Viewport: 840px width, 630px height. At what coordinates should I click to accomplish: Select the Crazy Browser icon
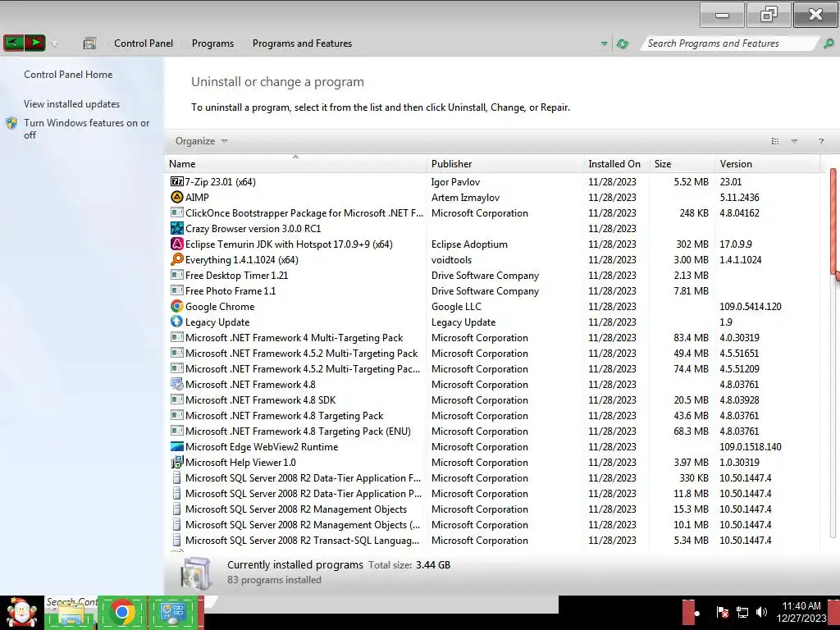click(177, 228)
